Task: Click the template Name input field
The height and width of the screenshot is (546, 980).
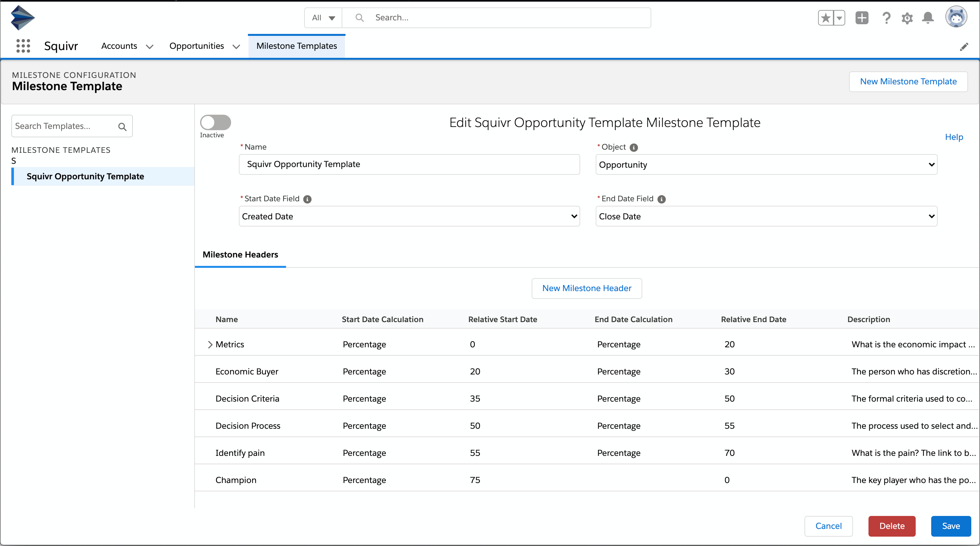Action: 409,164
